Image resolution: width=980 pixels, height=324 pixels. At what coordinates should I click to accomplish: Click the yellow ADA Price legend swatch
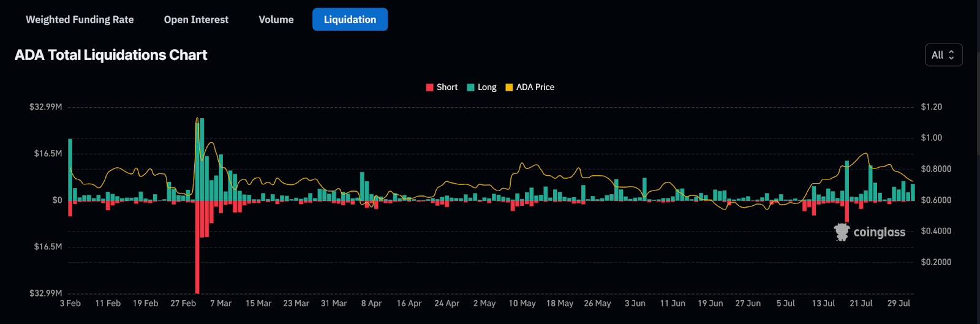click(x=509, y=87)
